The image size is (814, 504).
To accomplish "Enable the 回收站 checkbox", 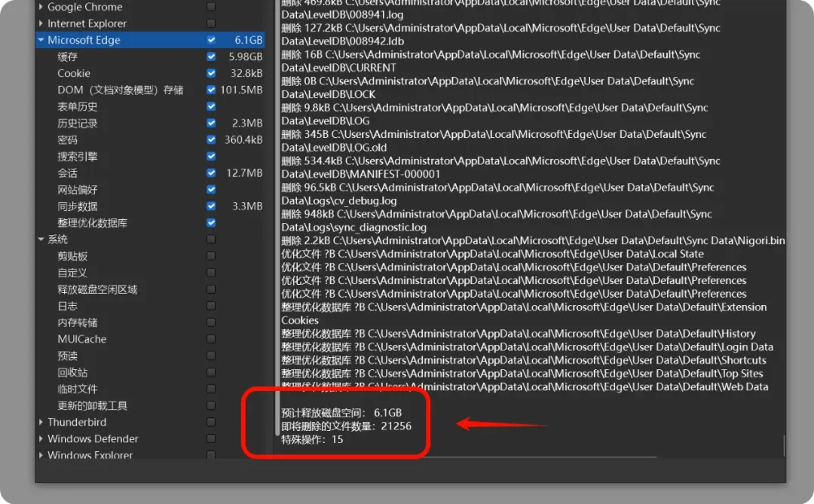I will [211, 372].
